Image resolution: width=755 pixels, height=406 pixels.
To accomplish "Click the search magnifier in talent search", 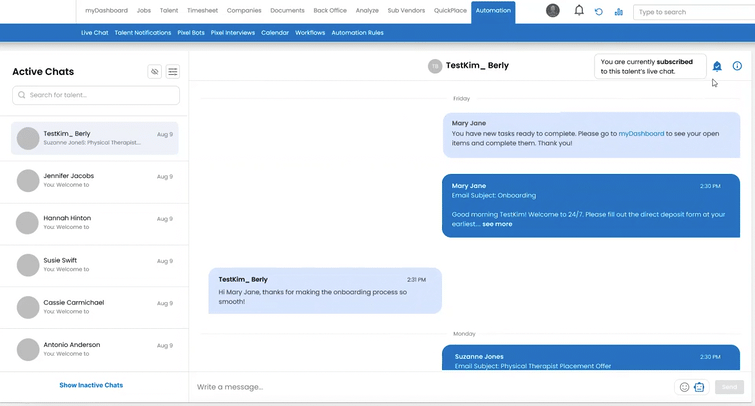I will [22, 95].
